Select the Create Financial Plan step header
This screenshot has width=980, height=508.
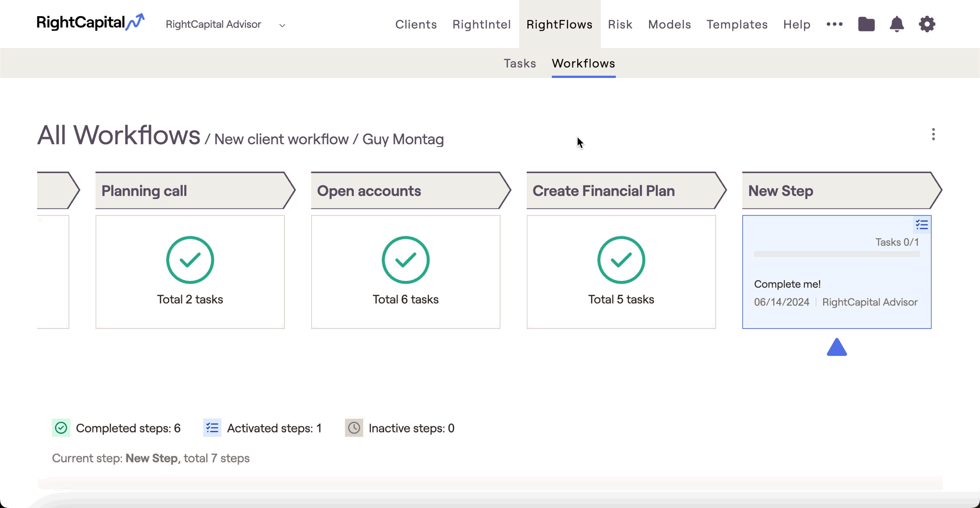pos(626,190)
